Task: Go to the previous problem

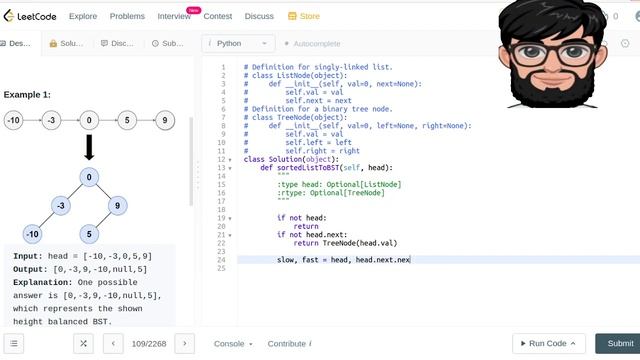Action: [113, 344]
